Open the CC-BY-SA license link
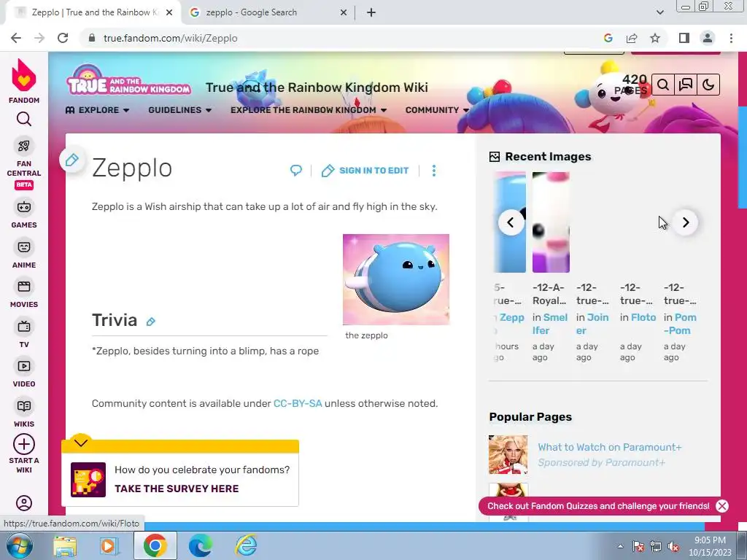 pyautogui.click(x=298, y=403)
